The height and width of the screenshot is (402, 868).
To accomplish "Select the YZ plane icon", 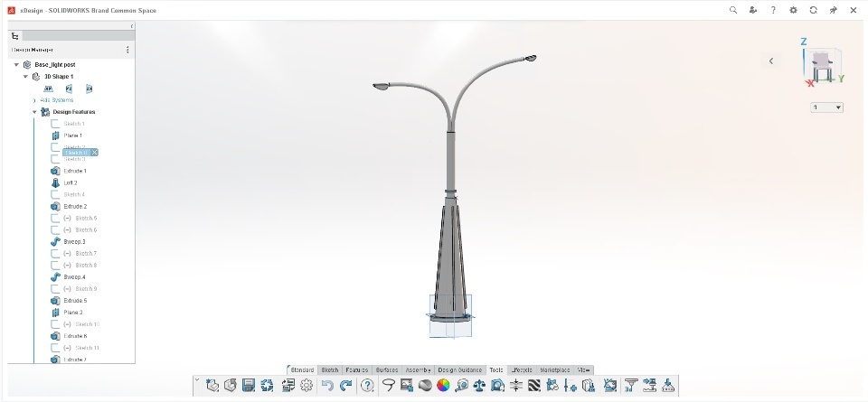I will pos(69,89).
